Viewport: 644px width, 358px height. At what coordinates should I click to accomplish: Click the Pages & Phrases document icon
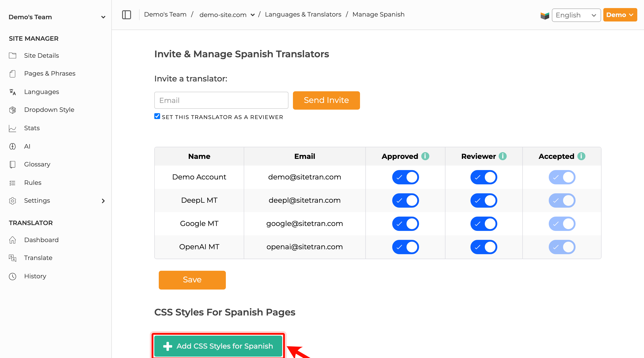point(13,74)
